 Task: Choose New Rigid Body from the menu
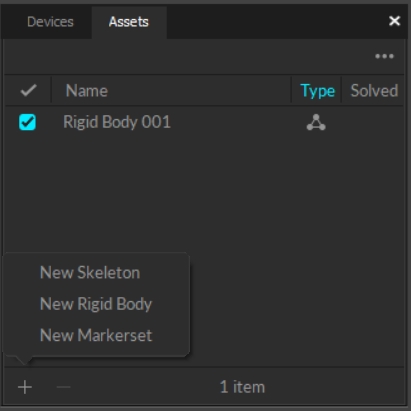coord(96,304)
